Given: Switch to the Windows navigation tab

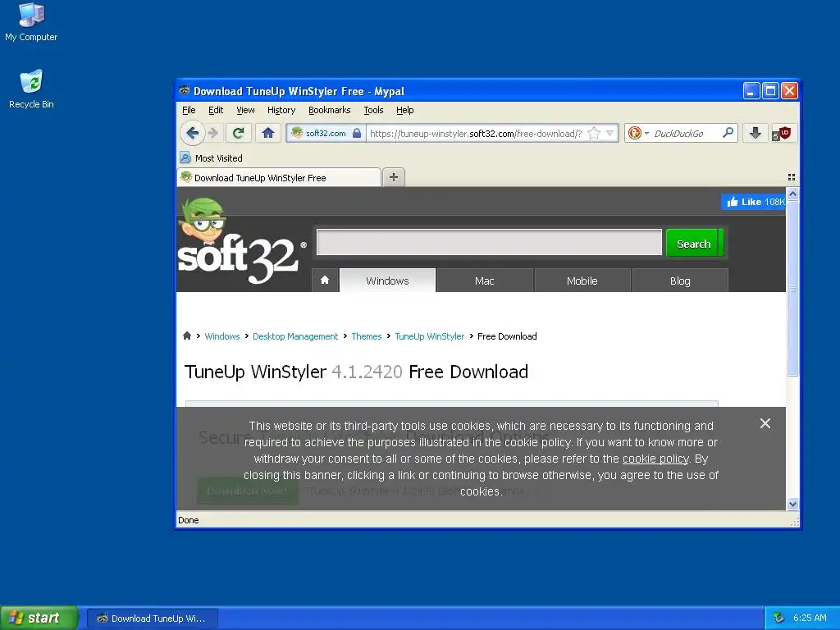Looking at the screenshot, I should coord(387,281).
